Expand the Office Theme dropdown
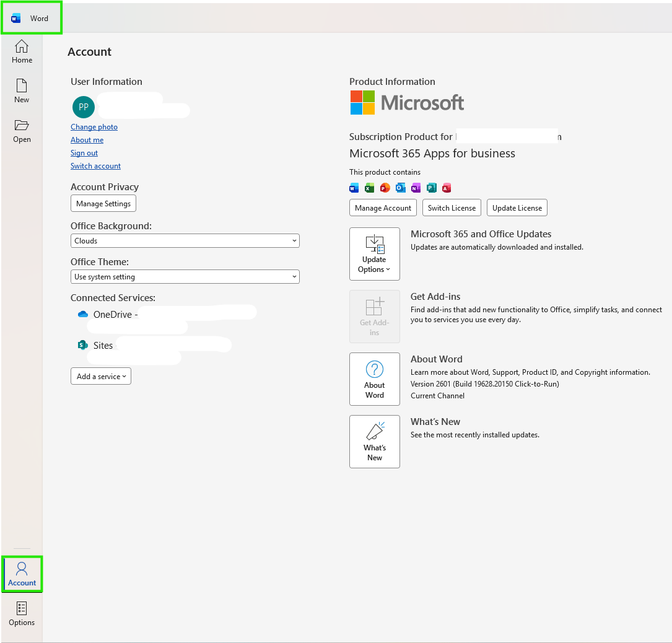Viewport: 672px width, 643px height. click(185, 276)
